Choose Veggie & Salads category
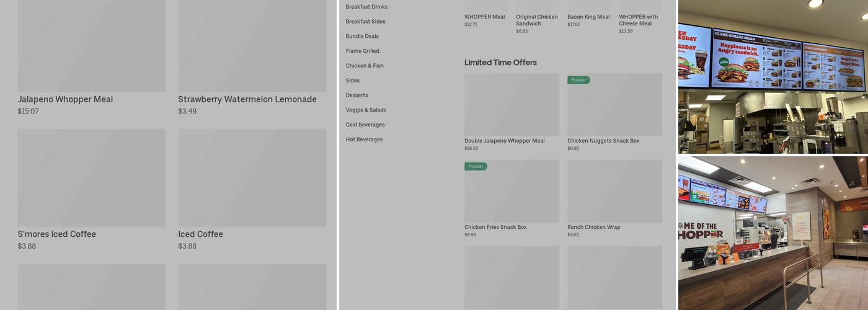Viewport: 868px width, 310px height. tap(366, 110)
